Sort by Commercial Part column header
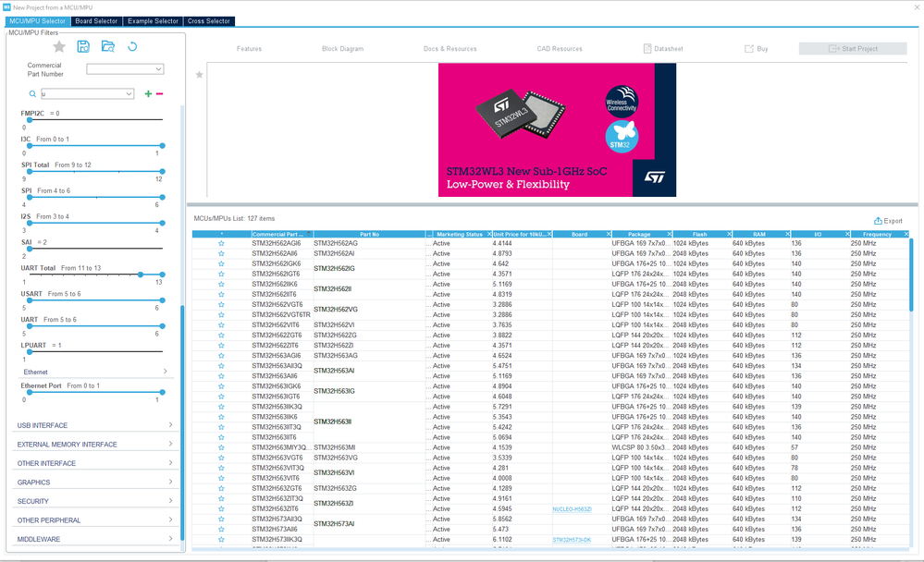Screen dimensions: 924x562 pos(282,235)
